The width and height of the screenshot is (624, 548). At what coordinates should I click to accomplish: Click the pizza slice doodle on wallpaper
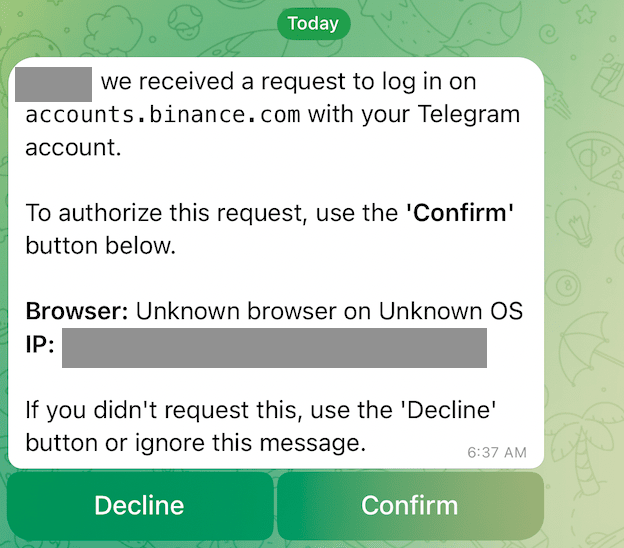tap(596, 160)
